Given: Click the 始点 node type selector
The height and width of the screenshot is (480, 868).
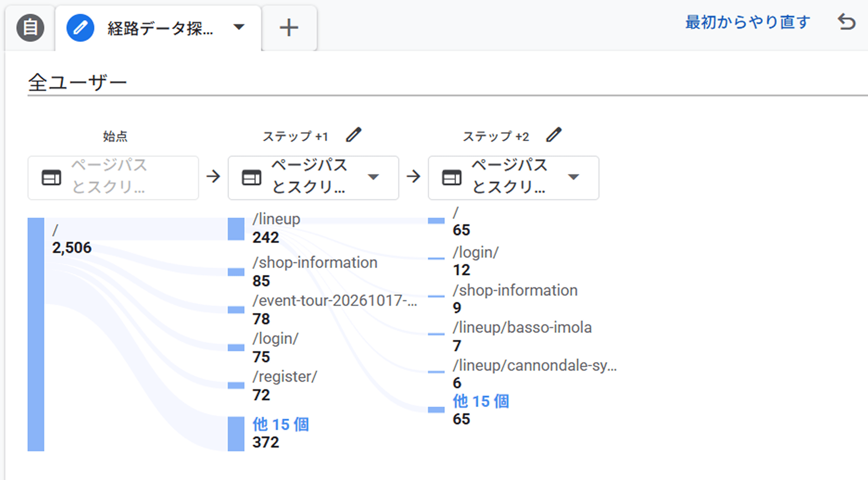Looking at the screenshot, I should pos(113,178).
